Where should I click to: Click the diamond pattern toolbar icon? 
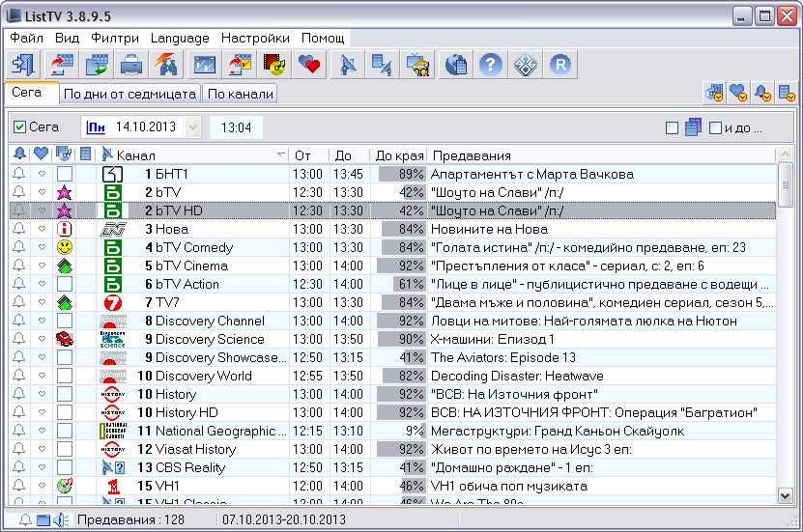click(526, 65)
